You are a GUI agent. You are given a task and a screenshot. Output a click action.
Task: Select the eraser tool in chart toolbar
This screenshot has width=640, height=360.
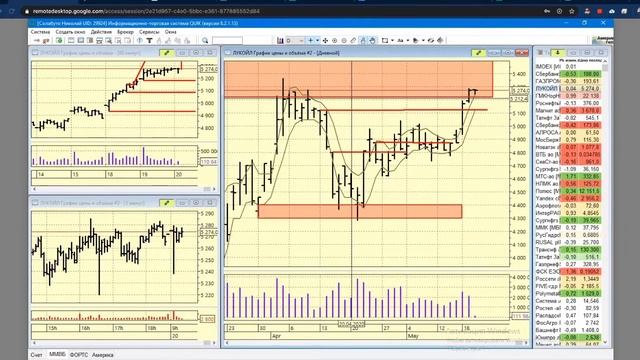pyautogui.click(x=353, y=40)
